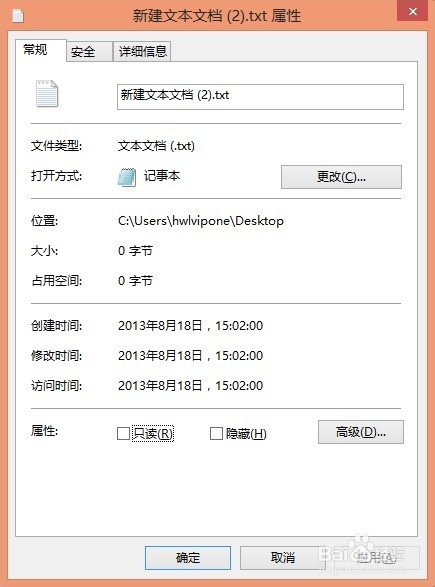Close the properties dialog with X
435x587 pixels.
pos(413,11)
